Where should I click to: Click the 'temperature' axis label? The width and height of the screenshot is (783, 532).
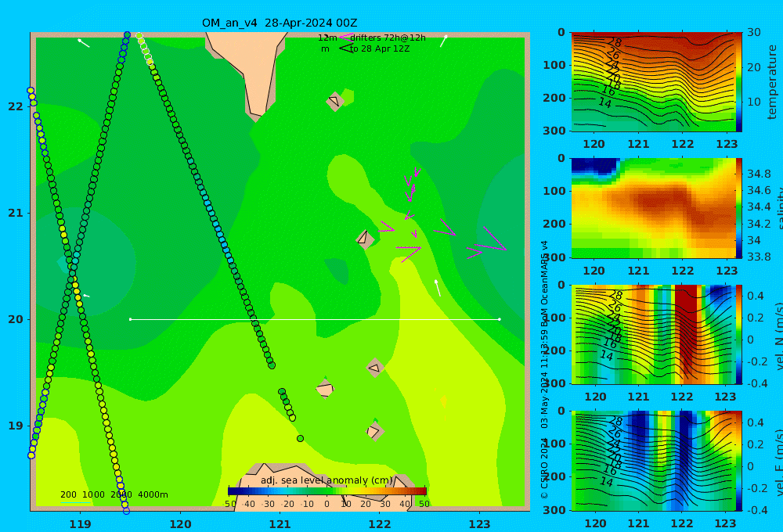point(772,82)
